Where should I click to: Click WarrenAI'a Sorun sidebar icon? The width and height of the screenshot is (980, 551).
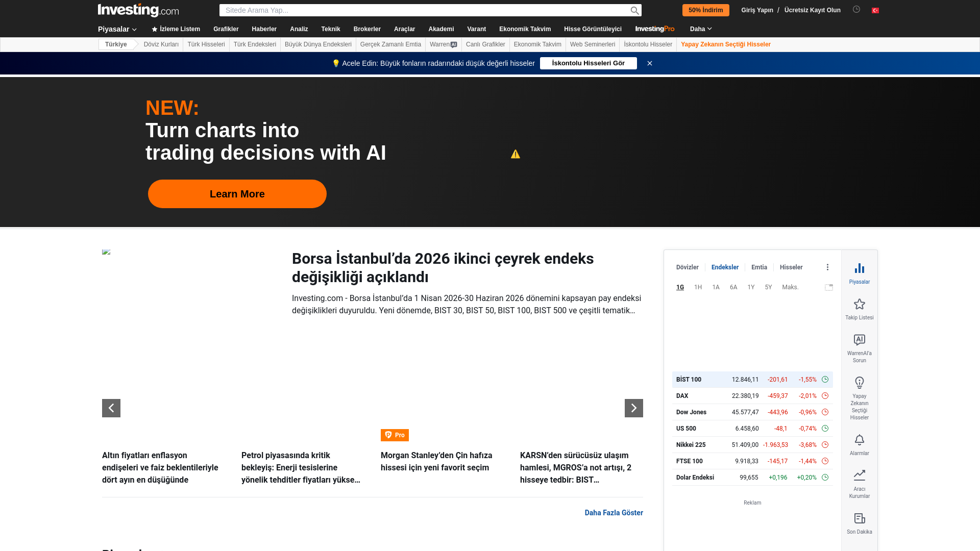pos(860,340)
